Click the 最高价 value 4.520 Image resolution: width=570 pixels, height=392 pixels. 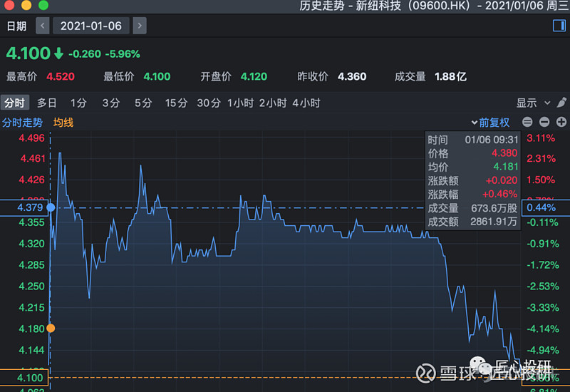[61, 77]
